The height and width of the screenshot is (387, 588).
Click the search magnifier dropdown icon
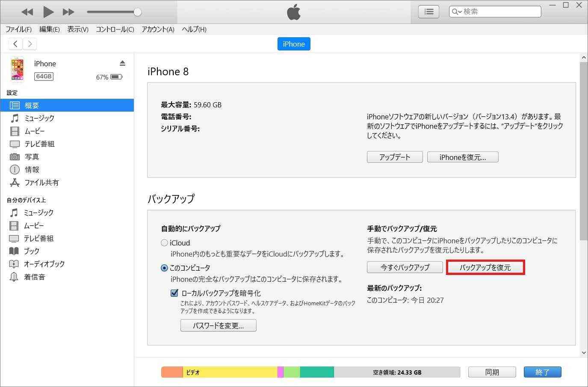coord(457,12)
